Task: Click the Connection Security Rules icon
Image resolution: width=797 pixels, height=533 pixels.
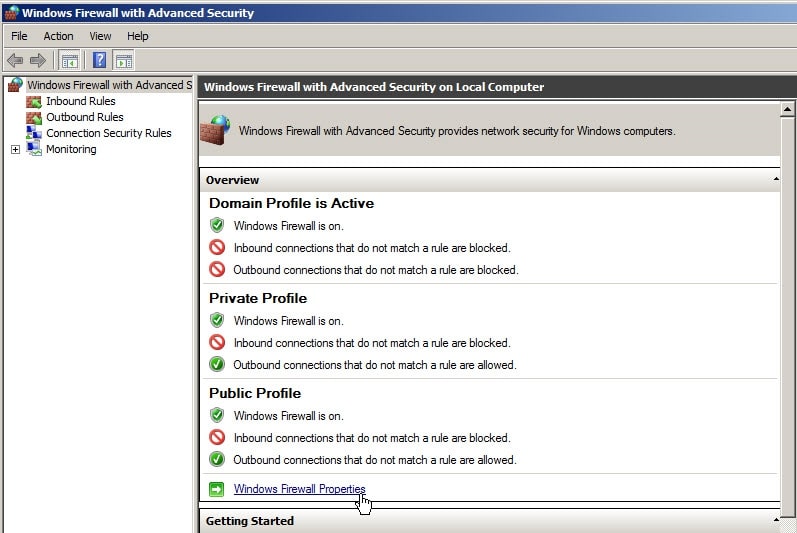Action: point(35,133)
